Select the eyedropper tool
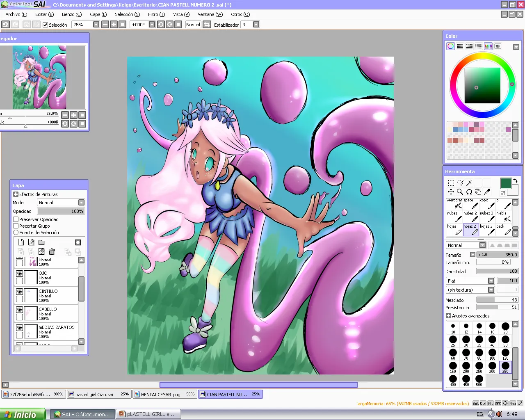The height and width of the screenshot is (420, 525). coord(487,192)
